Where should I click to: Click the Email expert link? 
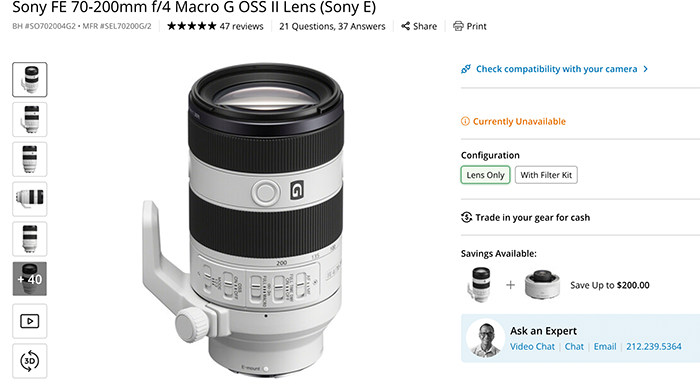(605, 347)
